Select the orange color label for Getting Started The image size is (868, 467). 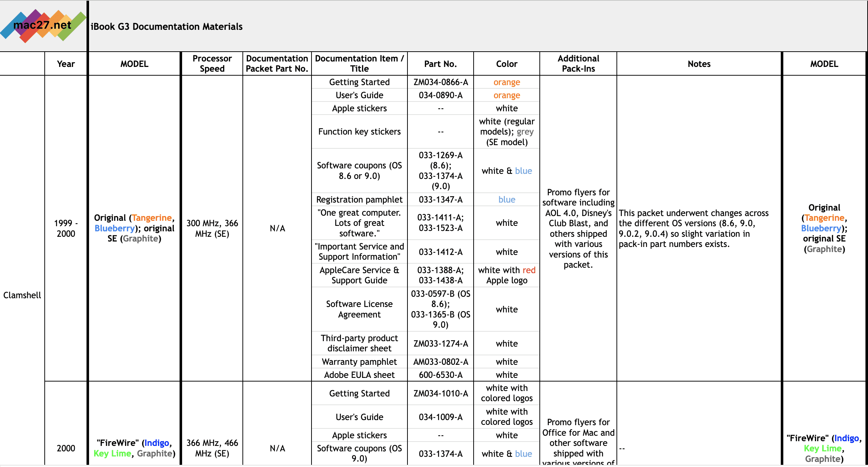click(507, 82)
